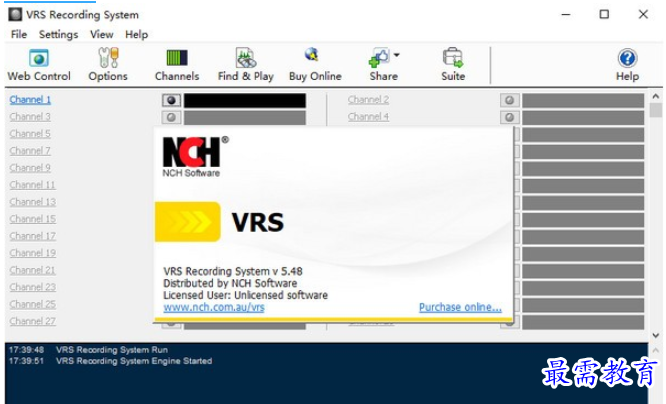The height and width of the screenshot is (404, 666).
Task: Click the Channel 4 level meter bar
Action: point(583,118)
